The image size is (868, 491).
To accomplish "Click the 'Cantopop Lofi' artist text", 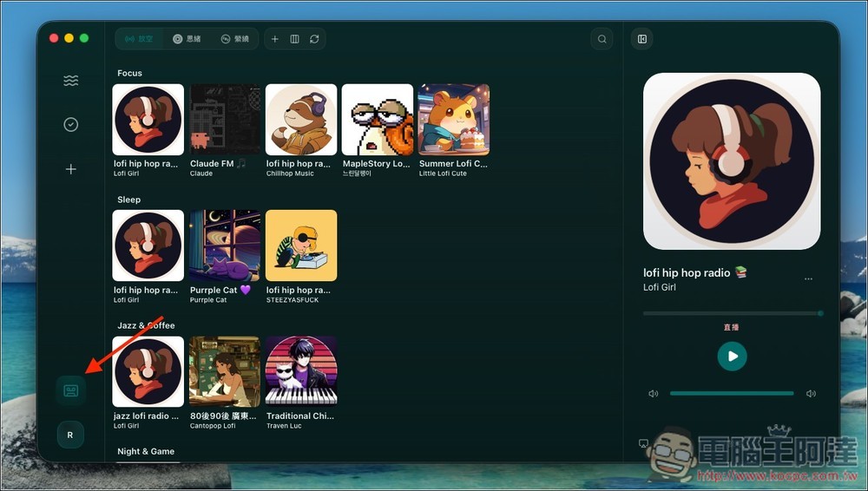I will coord(213,426).
